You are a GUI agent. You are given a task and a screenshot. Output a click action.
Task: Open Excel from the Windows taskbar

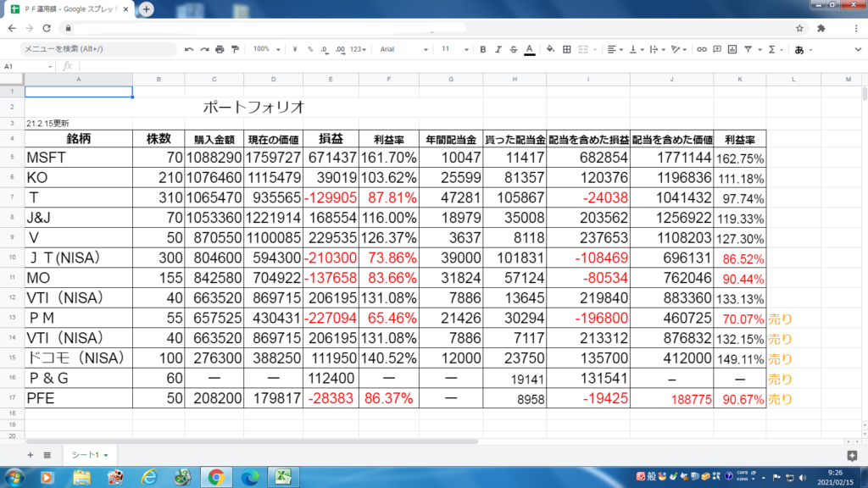pyautogui.click(x=283, y=477)
